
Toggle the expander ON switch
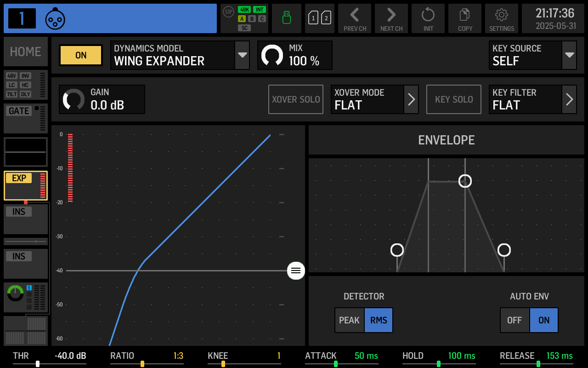click(80, 55)
